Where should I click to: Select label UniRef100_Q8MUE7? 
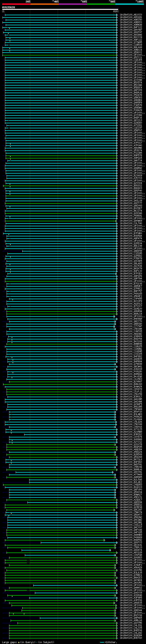click(131, 286)
